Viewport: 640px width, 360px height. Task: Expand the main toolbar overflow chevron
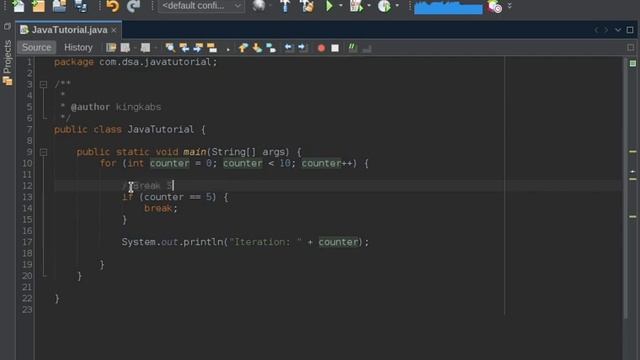(x=509, y=6)
